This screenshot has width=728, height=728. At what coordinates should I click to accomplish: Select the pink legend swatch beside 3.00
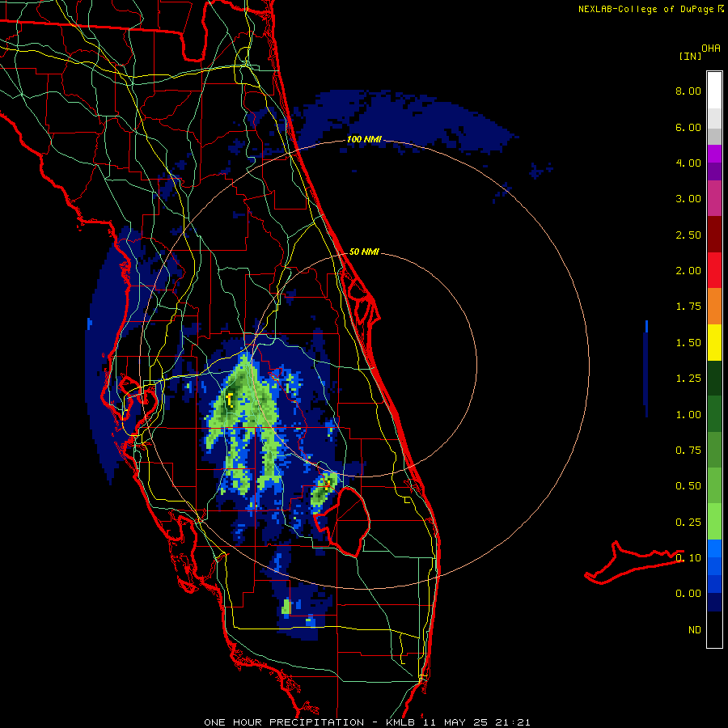[x=714, y=199]
